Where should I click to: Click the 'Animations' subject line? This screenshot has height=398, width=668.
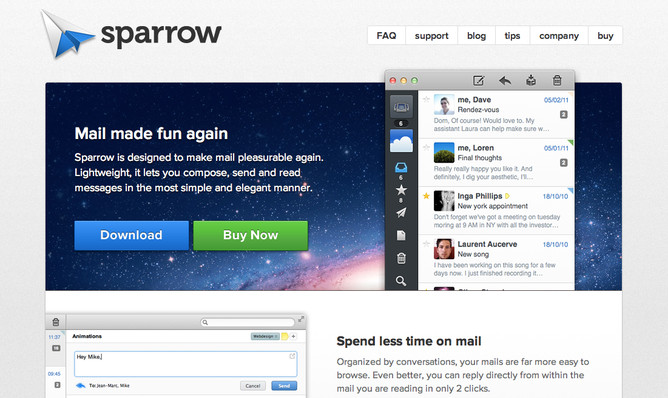tap(87, 336)
